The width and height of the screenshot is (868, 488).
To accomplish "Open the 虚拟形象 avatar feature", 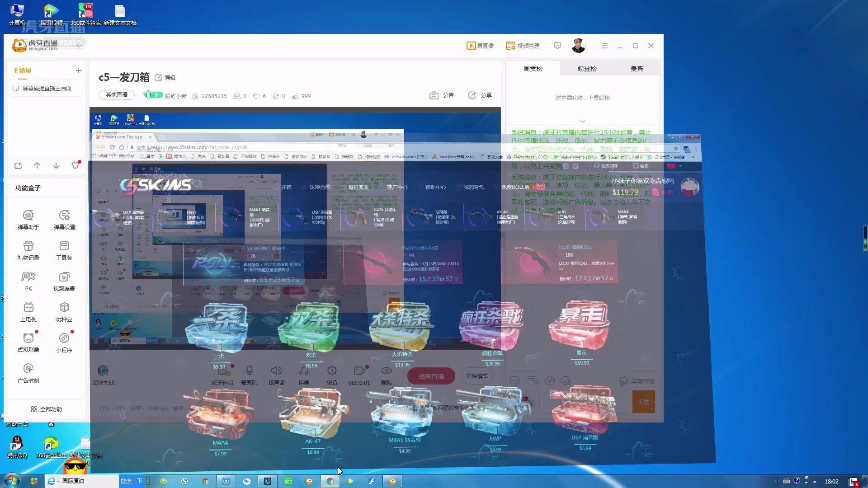I will [x=28, y=338].
